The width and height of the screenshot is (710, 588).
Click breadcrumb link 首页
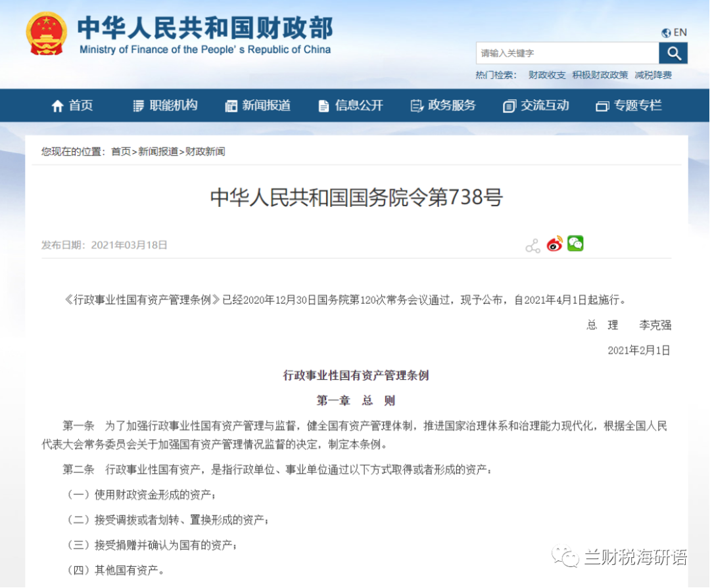[121, 152]
